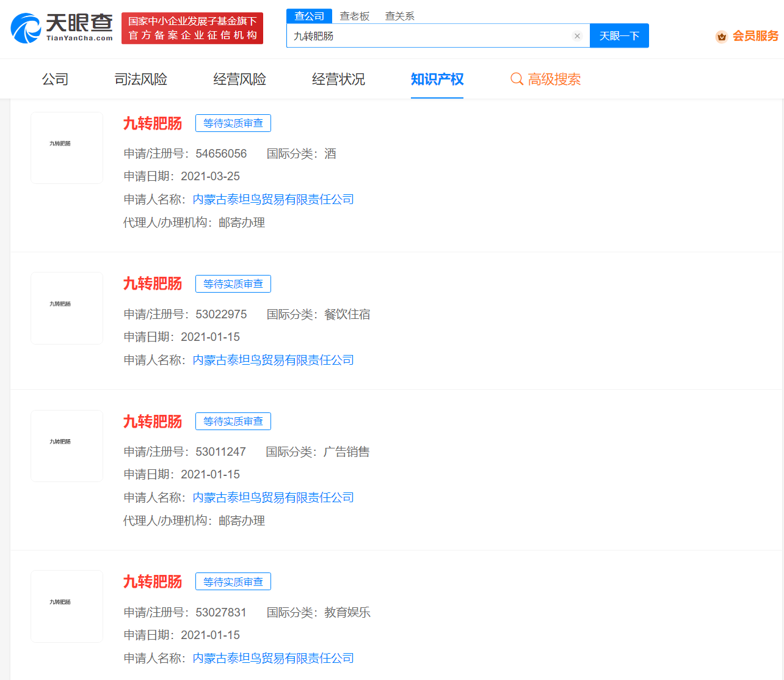Open trademark thumbnail for registration 53027831
784x680 pixels.
pos(67,607)
